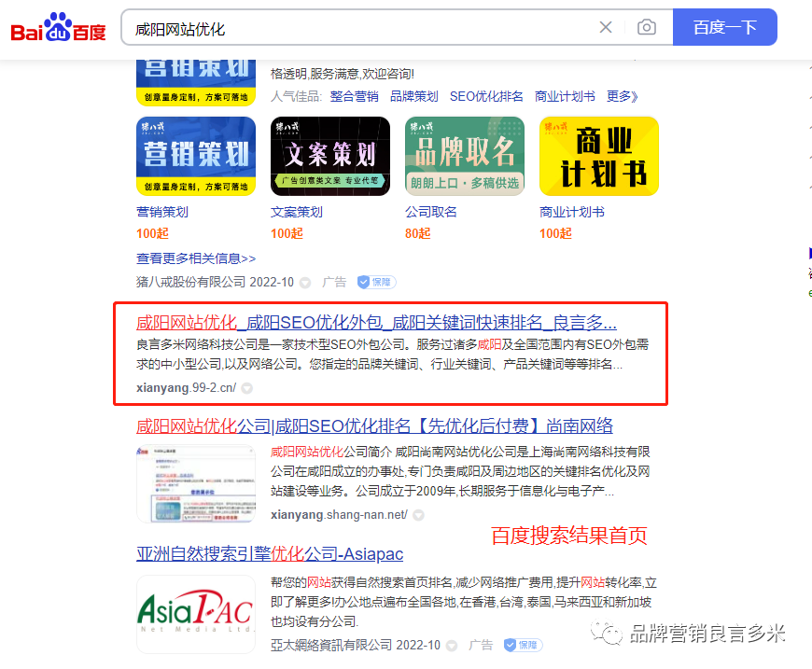This screenshot has width=812, height=669.
Task: Expand 更多》 in 人气佳品 row
Action: click(x=622, y=96)
